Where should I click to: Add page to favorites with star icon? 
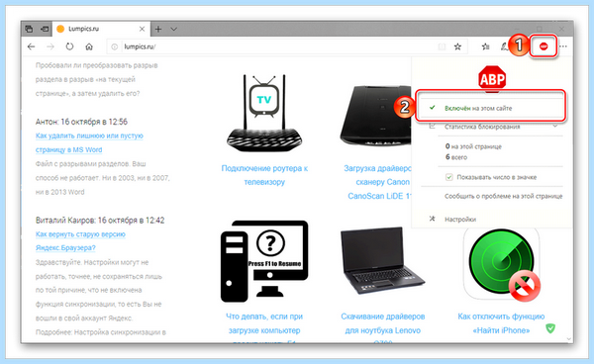[457, 46]
